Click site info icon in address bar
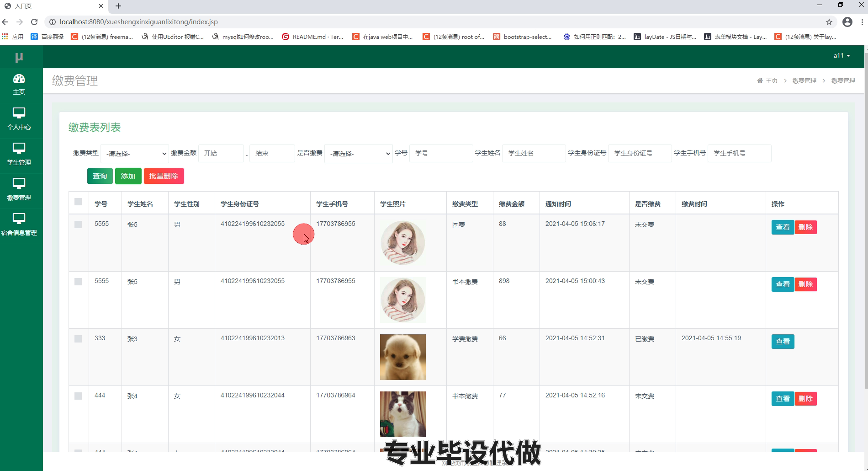The image size is (868, 471). (x=52, y=22)
